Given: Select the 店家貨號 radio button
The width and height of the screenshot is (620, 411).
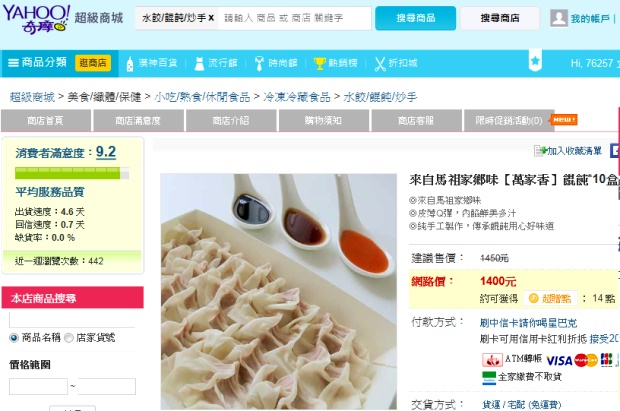Looking at the screenshot, I should 69,338.
